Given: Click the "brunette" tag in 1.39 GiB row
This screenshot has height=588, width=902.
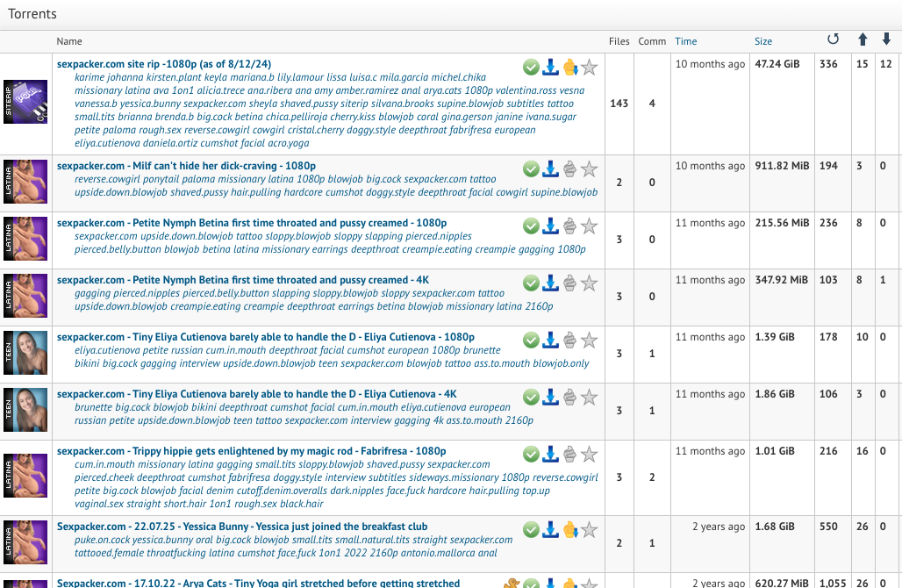Looking at the screenshot, I should point(482,350).
